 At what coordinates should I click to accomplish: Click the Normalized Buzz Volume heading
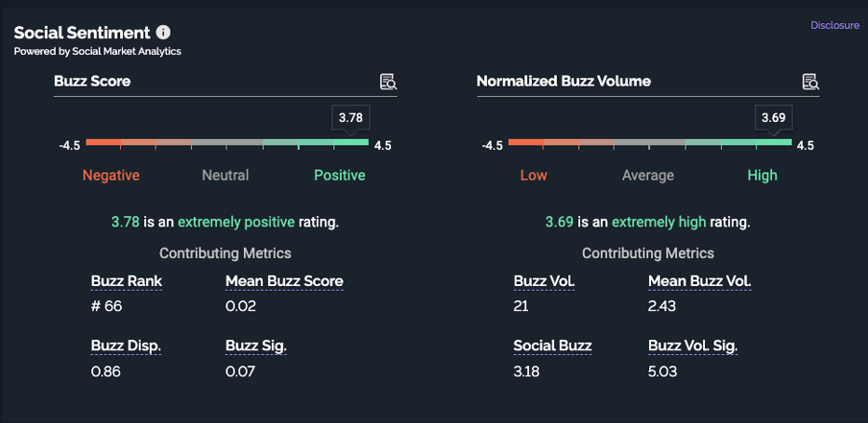tap(563, 81)
